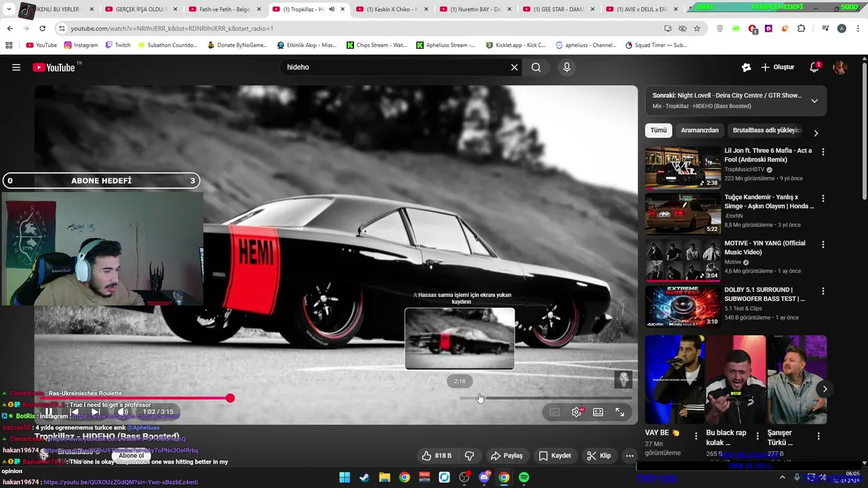Like the video with 818 B
This screenshot has height=488, width=868.
[x=436, y=455]
